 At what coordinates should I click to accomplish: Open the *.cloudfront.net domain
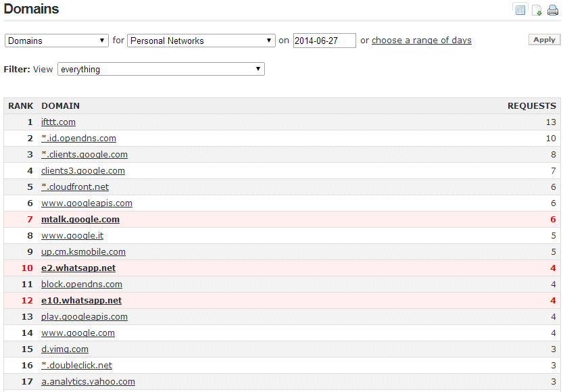click(75, 187)
